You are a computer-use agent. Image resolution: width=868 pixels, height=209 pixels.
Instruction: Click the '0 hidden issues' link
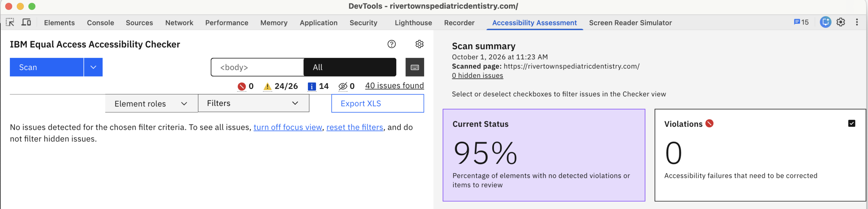click(x=477, y=76)
